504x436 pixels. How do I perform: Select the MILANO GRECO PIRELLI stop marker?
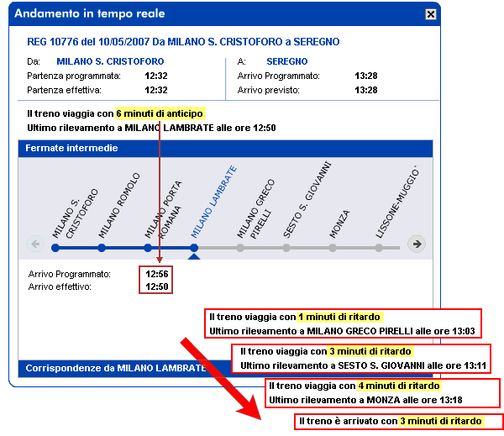240,248
